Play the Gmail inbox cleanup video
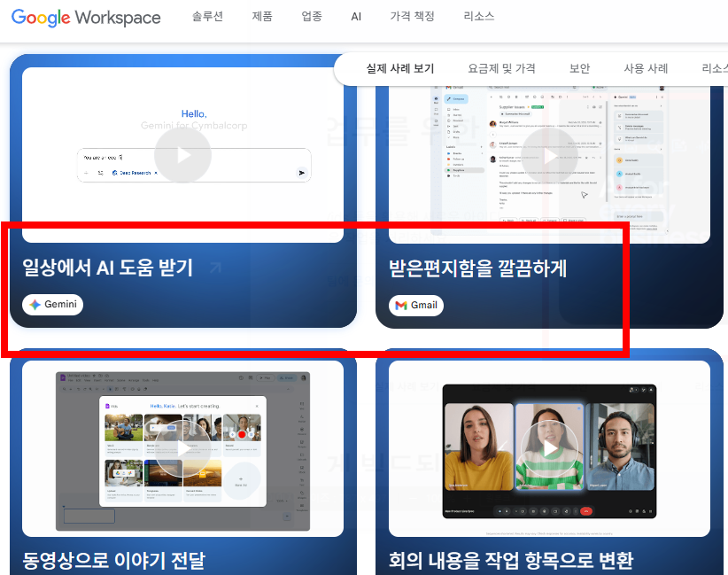This screenshot has height=575, width=728. point(549,157)
